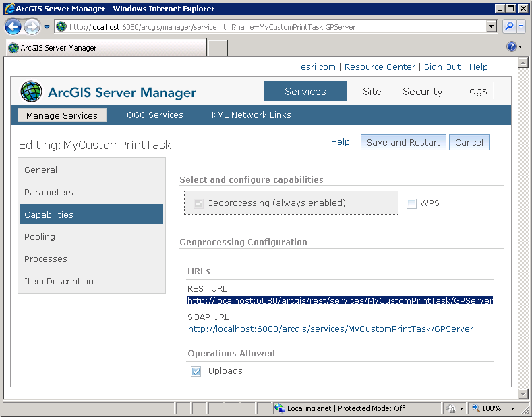The height and width of the screenshot is (417, 532).
Task: Click the Save and Restart button
Action: coord(403,142)
